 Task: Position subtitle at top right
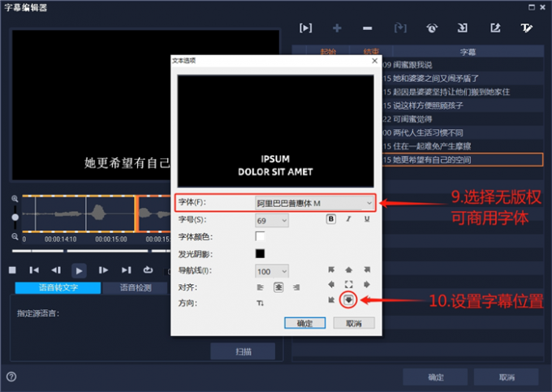[x=367, y=269]
